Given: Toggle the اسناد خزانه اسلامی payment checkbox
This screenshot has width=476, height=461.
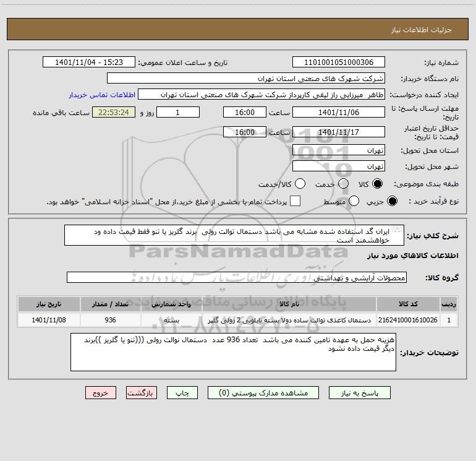Looking at the screenshot, I should pos(295,201).
